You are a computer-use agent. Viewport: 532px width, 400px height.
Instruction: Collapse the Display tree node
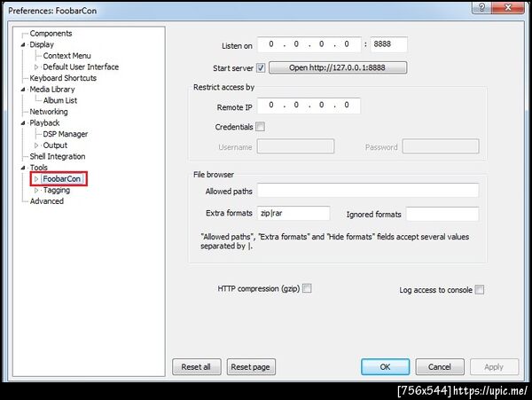click(23, 44)
